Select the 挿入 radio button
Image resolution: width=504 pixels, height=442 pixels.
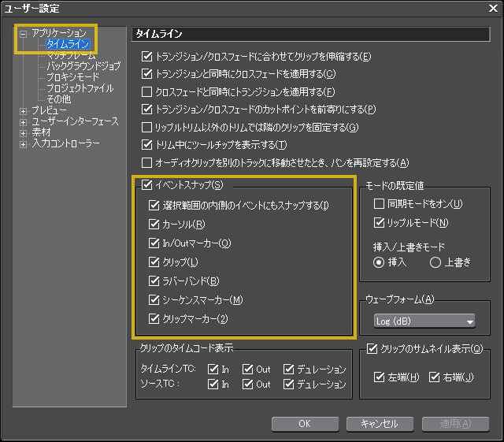pyautogui.click(x=379, y=262)
